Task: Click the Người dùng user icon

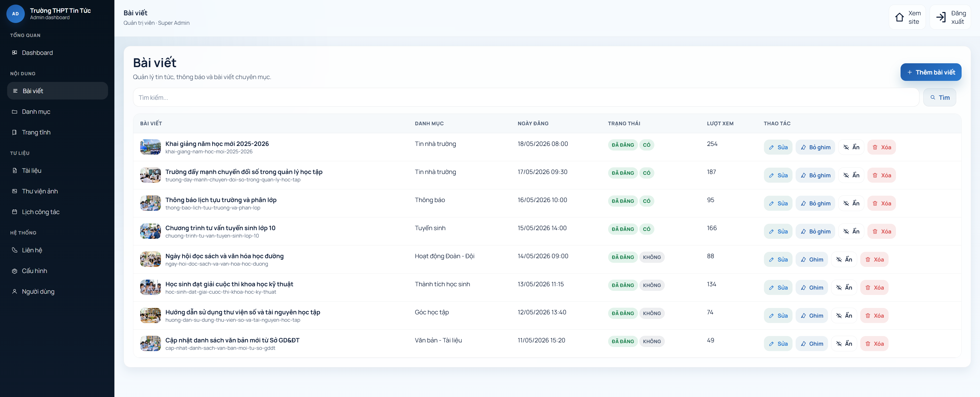Action: click(x=15, y=291)
